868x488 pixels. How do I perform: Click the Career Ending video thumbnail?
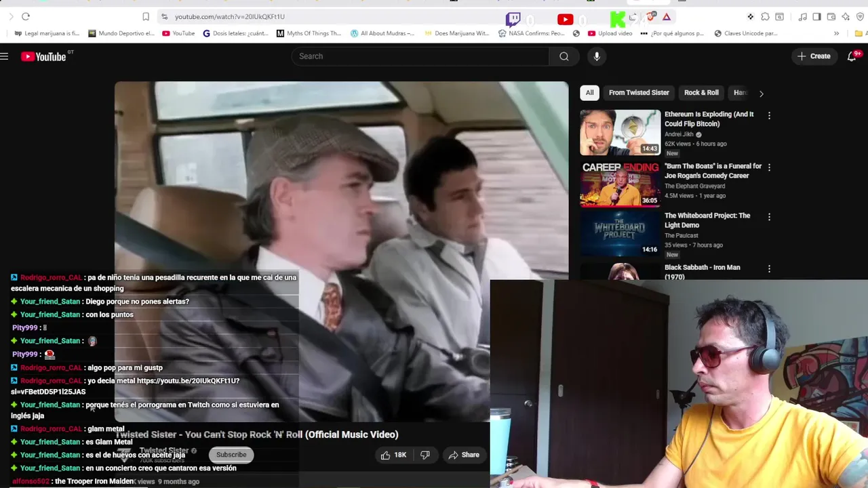[x=620, y=184]
